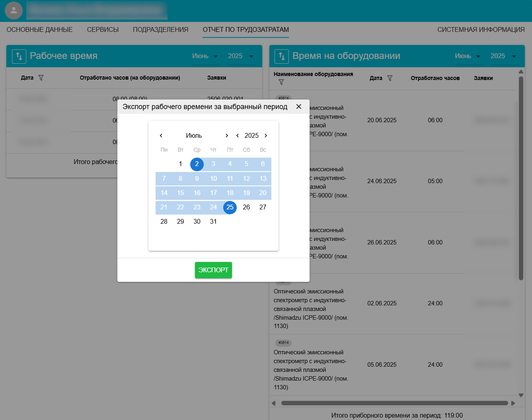Click horizontal scrollbar of equipment table

click(395, 403)
